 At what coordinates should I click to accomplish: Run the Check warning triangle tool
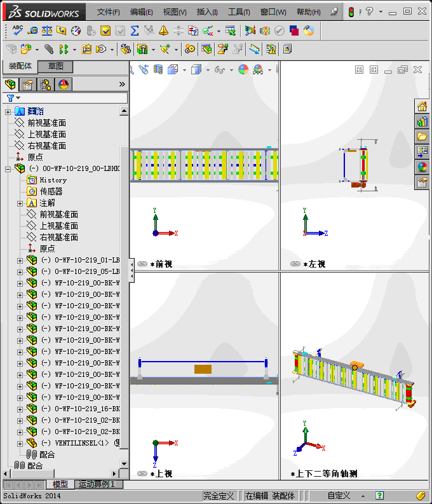(x=163, y=31)
